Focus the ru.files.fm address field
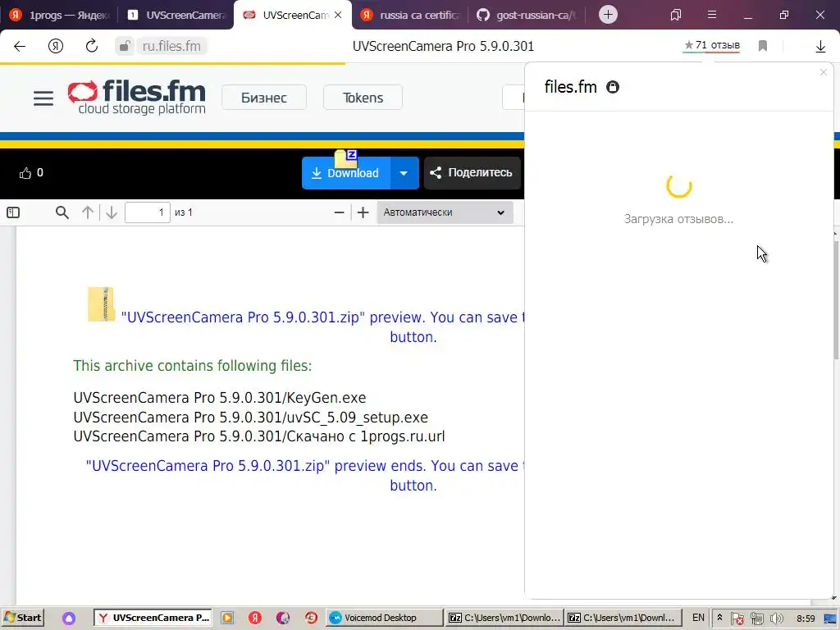 171,46
